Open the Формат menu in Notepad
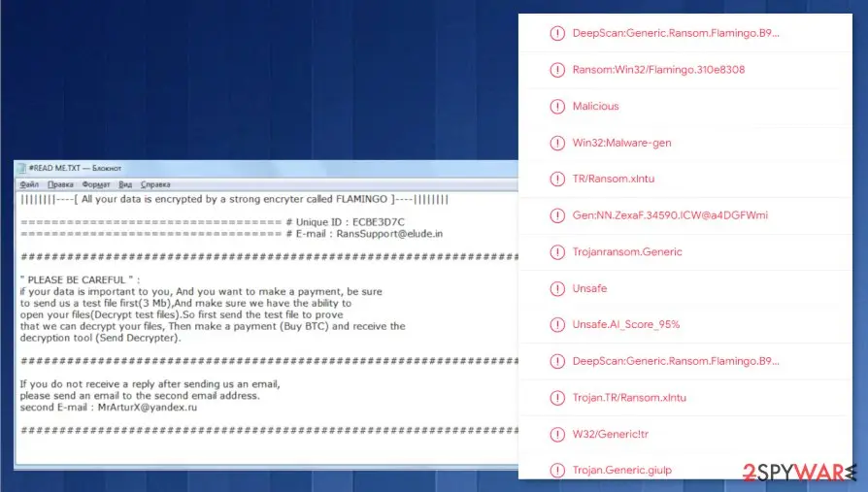This screenshot has width=868, height=492. 96,184
